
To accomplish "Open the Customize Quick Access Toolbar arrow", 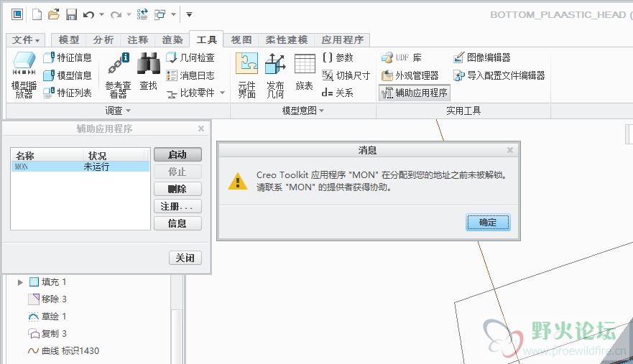I will pos(189,15).
